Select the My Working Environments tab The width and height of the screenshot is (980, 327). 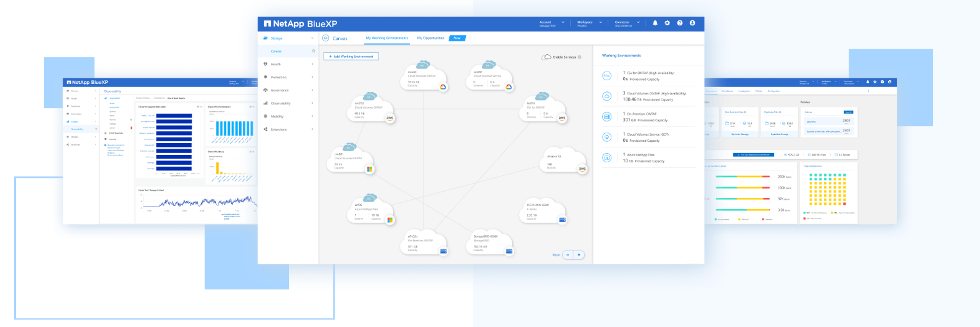(x=386, y=38)
